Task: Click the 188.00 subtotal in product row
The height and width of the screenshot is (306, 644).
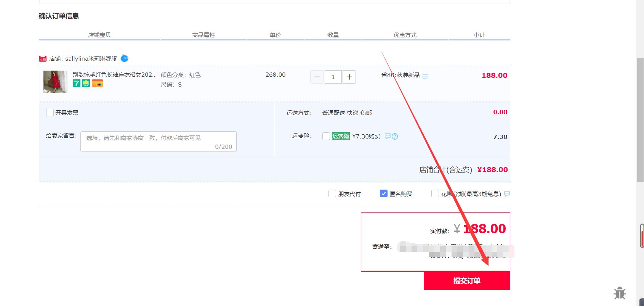Action: [495, 76]
